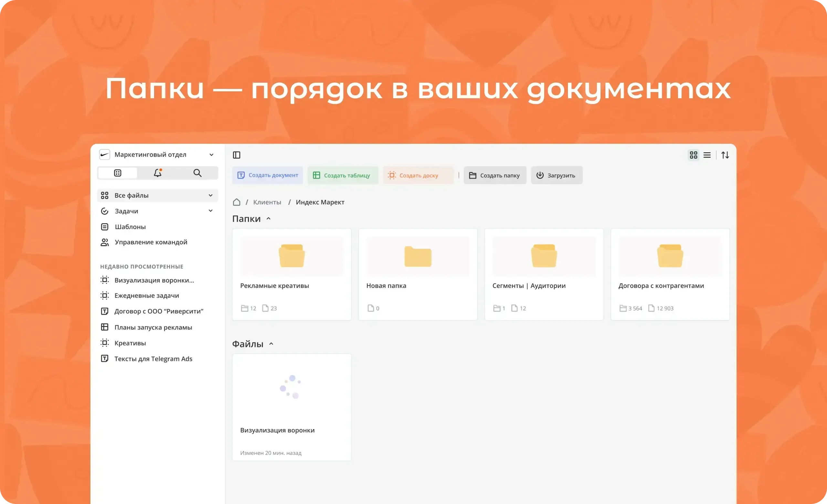Open Управление командой
This screenshot has height=504, width=827.
(x=151, y=242)
